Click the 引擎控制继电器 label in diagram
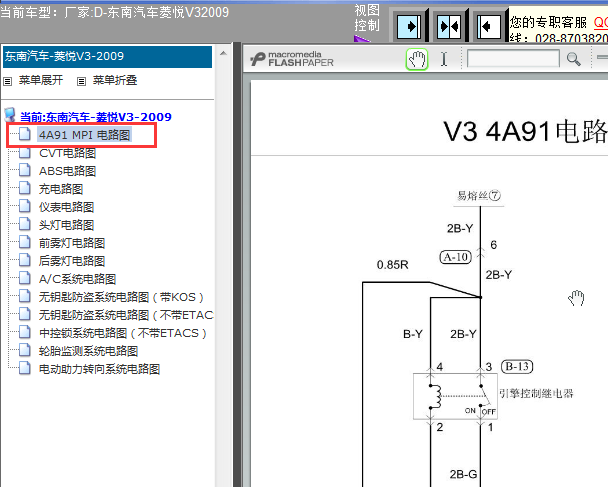Image resolution: width=608 pixels, height=487 pixels. tap(536, 394)
